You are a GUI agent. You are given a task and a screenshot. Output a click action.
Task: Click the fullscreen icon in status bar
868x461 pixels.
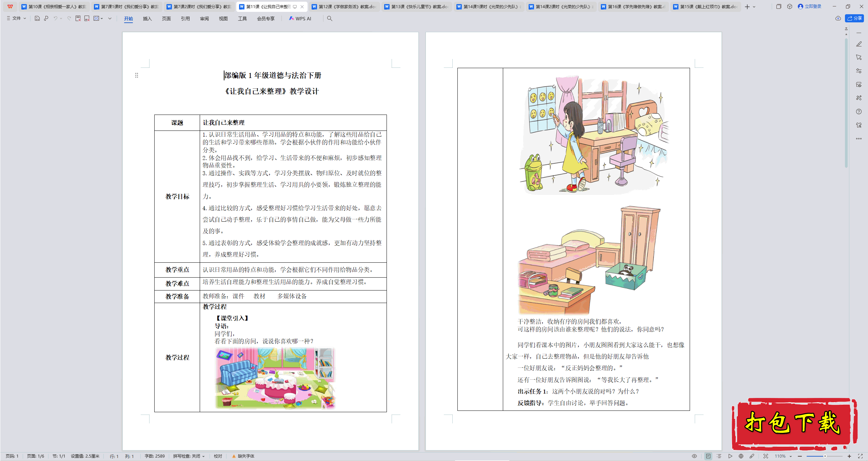(860, 456)
